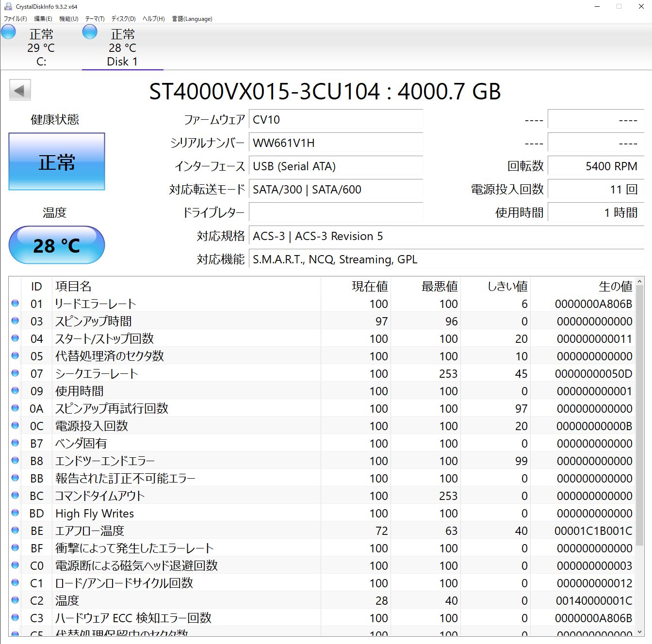Click status dot for attribute BF 衝撃によって発生したエラーレート
The image size is (652, 644).
pos(15,547)
